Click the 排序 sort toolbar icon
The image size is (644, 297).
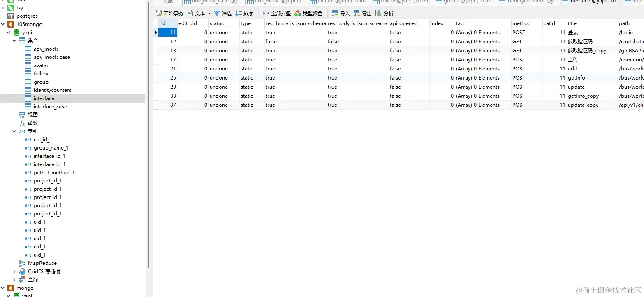click(x=239, y=13)
